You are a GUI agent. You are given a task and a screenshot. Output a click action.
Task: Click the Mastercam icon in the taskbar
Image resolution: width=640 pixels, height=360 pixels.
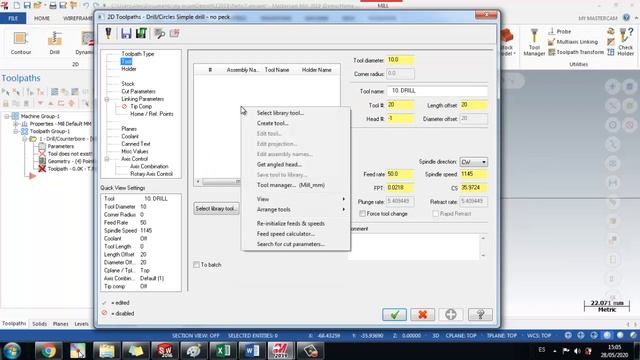281,351
